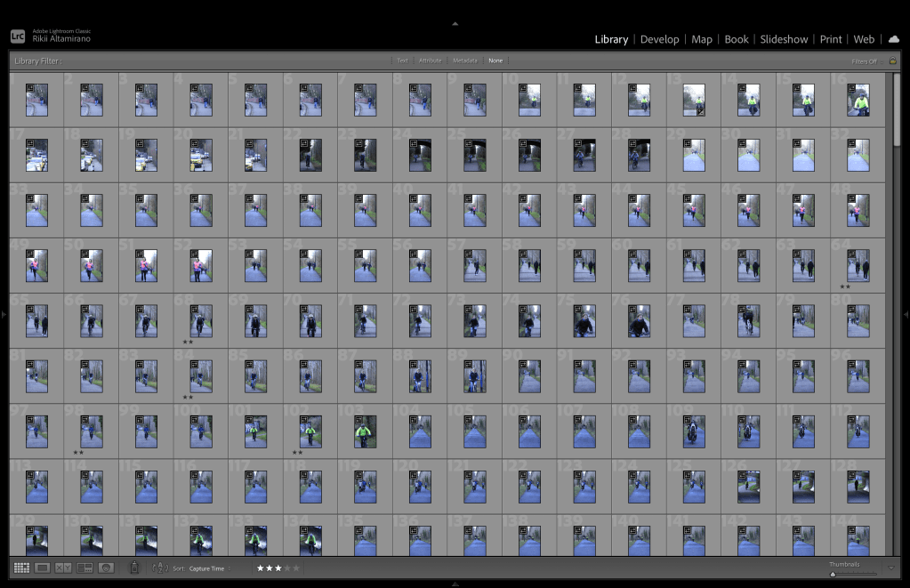Select the Painter spray can tool
Viewport: 910px width, 588px height.
(134, 568)
